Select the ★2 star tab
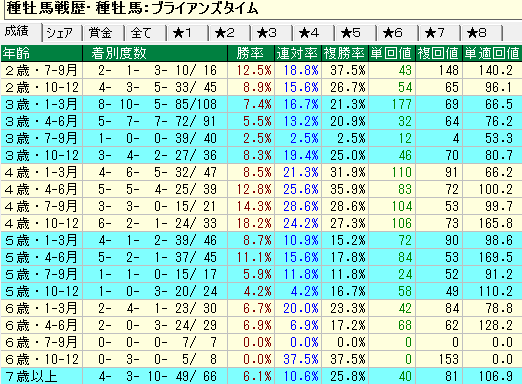The image size is (522, 384). [x=230, y=33]
